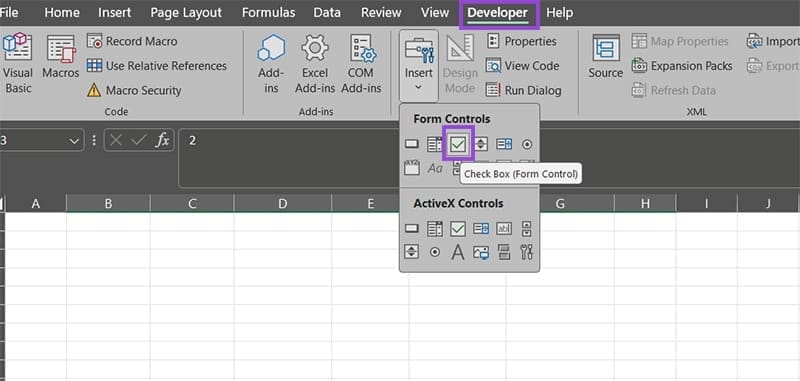
Task: Open the Add-ins button
Action: pos(271,63)
